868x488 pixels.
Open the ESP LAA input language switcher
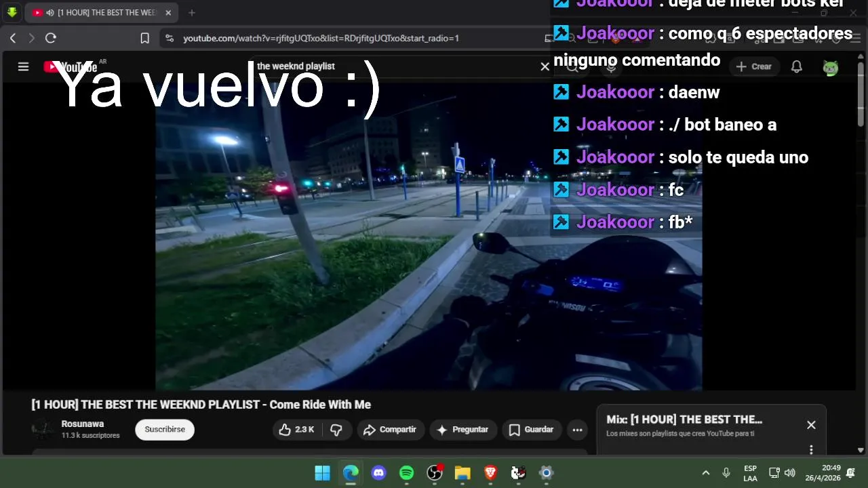[x=750, y=473]
